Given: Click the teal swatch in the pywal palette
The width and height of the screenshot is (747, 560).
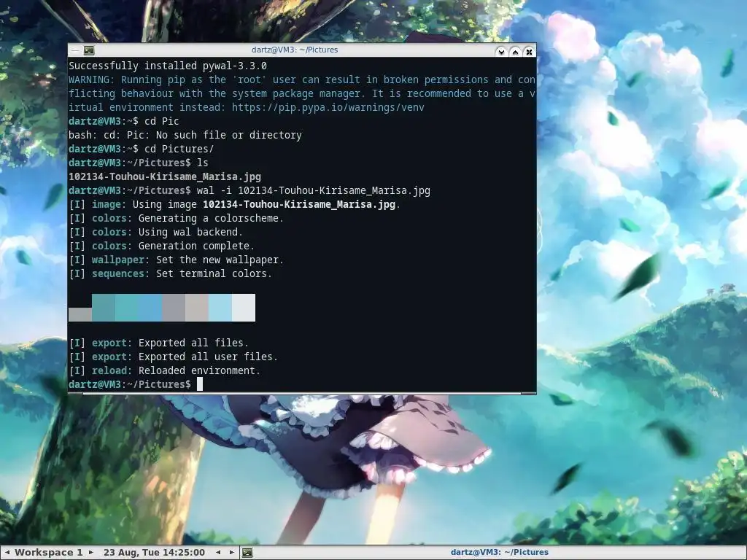Looking at the screenshot, I should pos(104,308).
